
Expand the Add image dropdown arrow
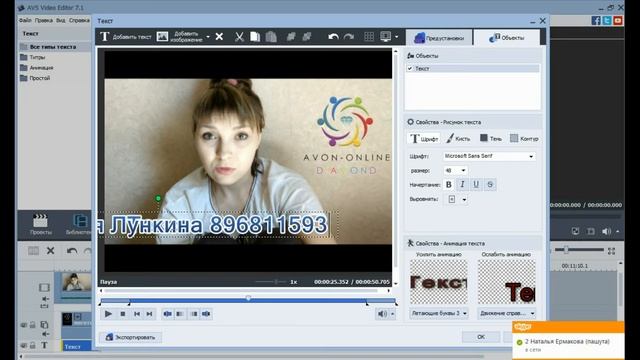(208, 37)
